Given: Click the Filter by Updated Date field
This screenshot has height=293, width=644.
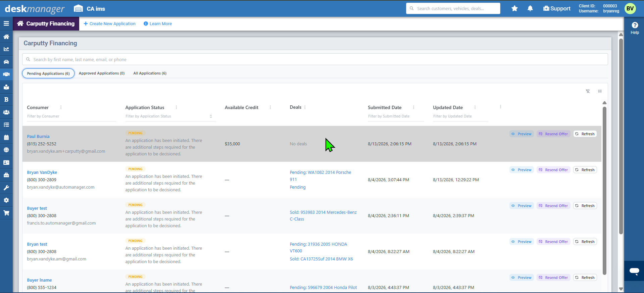Looking at the screenshot, I should point(460,116).
